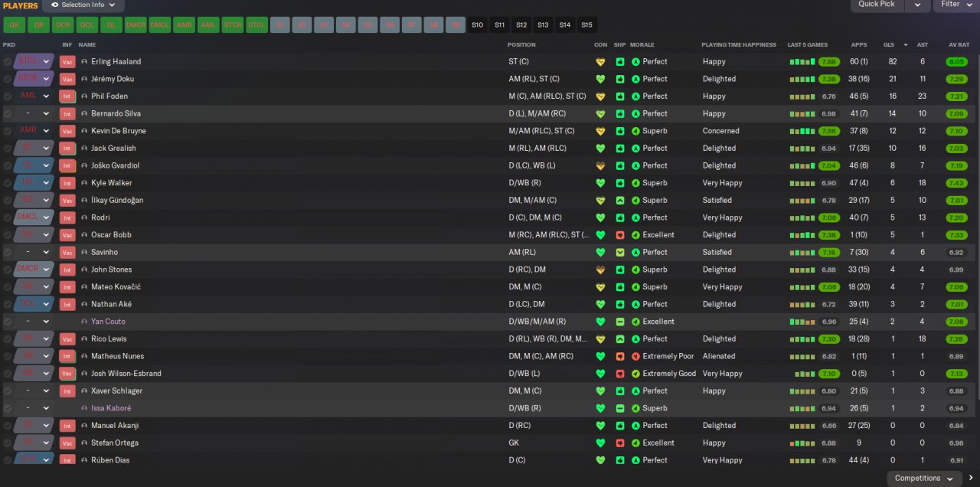Open Erling Haaland's player name link

(116, 61)
